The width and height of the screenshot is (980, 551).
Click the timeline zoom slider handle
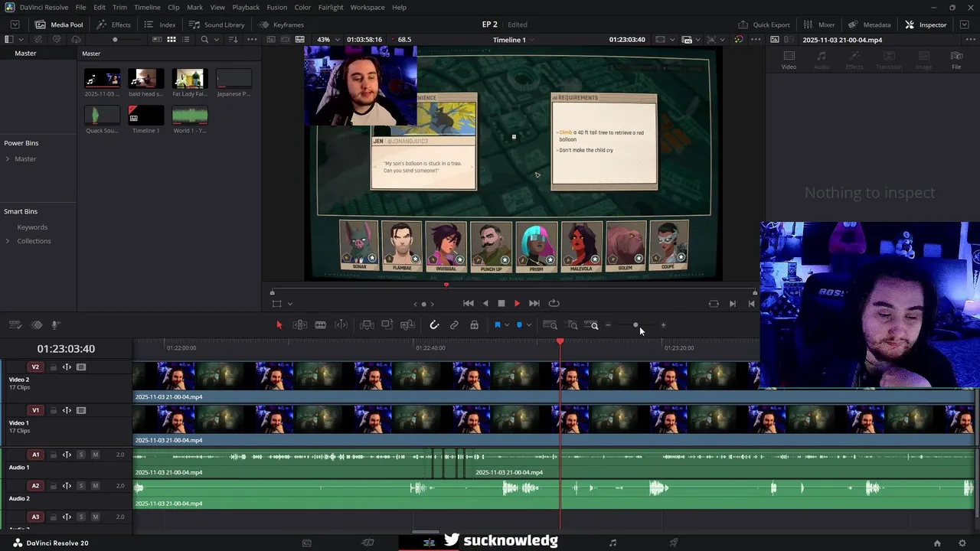(635, 325)
